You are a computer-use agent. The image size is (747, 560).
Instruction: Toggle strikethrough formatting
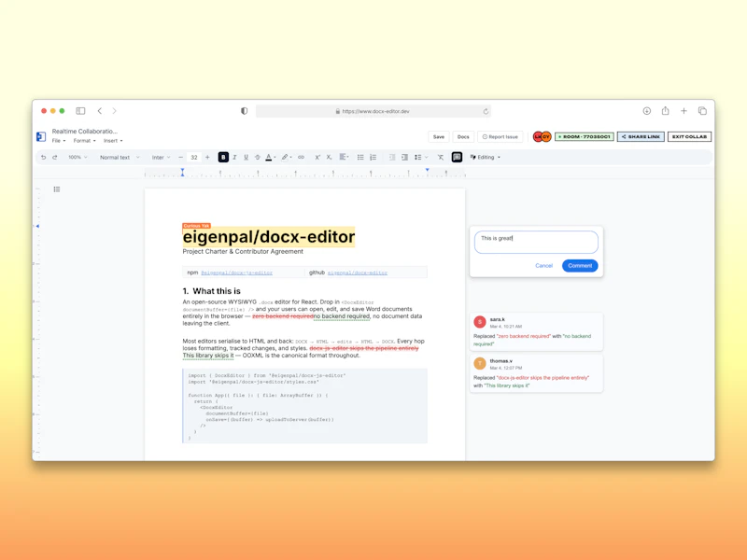258,157
